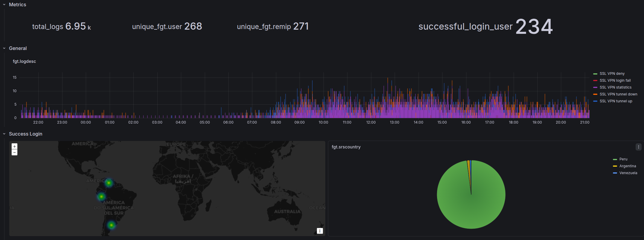Click the blue Venezuela legend swatch

(615, 173)
